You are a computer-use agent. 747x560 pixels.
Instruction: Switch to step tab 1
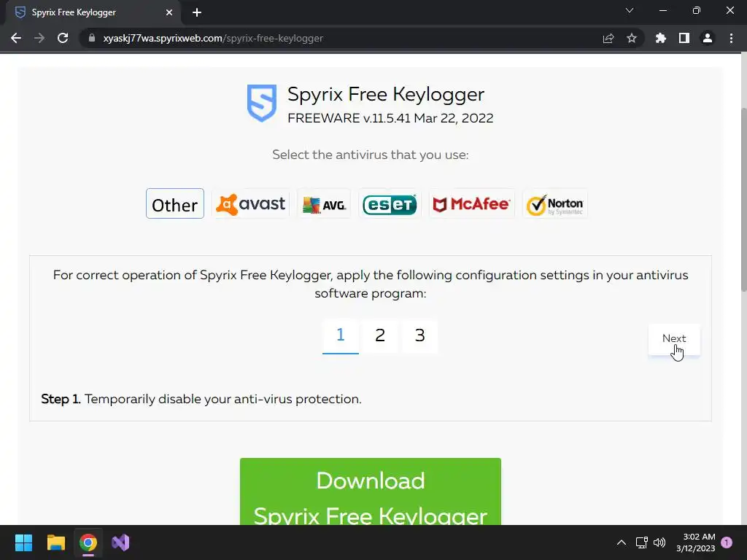click(340, 336)
